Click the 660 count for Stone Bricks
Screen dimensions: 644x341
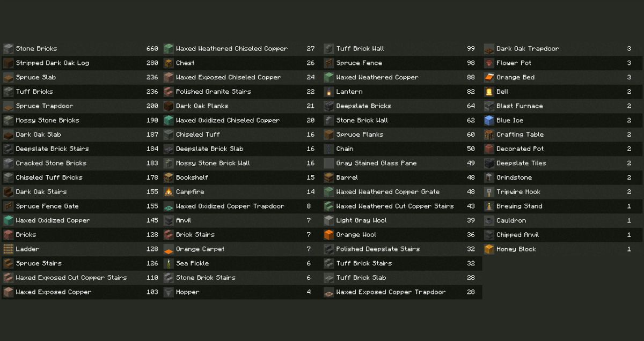(x=152, y=49)
